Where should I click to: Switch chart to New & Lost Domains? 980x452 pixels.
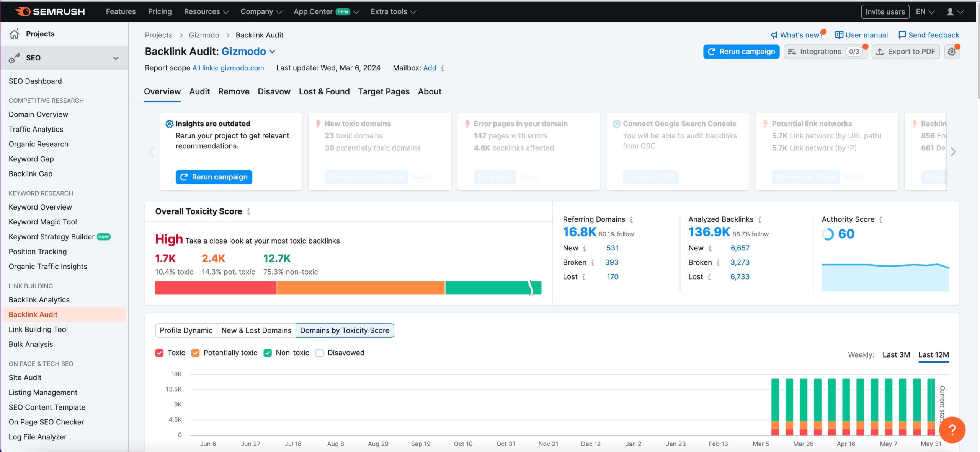coord(256,330)
